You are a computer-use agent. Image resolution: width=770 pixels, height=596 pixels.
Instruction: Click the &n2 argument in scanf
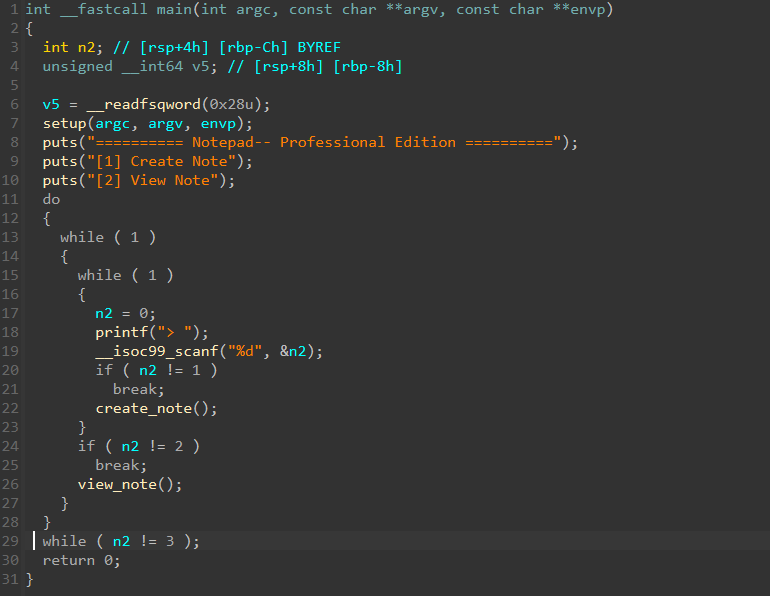293,352
